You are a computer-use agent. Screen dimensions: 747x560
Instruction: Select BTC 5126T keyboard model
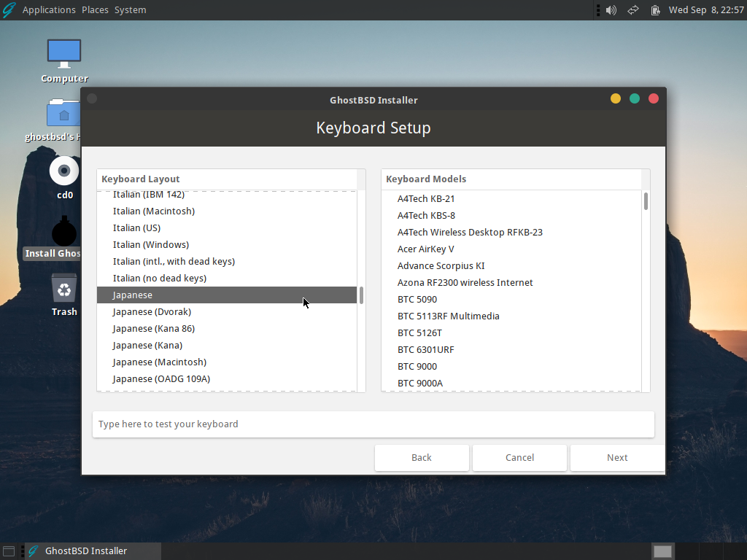511,332
